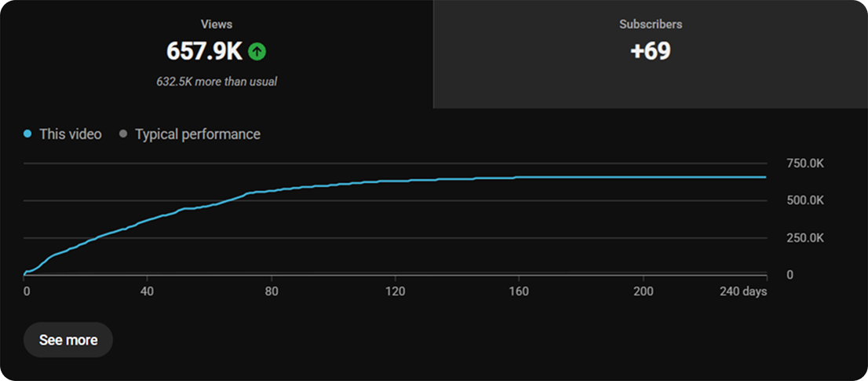Click the 657.9K views total
The width and height of the screenshot is (868, 381).
pyautogui.click(x=204, y=52)
